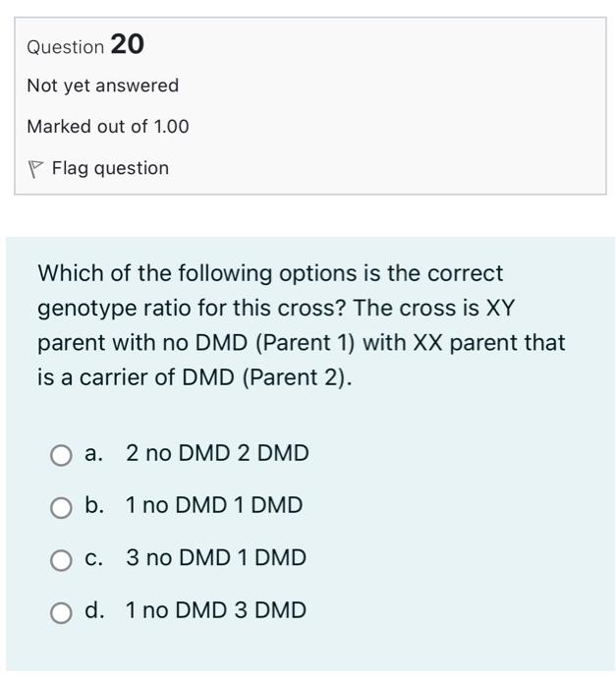Select radio button for option c
The height and width of the screenshot is (688, 616).
pyautogui.click(x=62, y=558)
